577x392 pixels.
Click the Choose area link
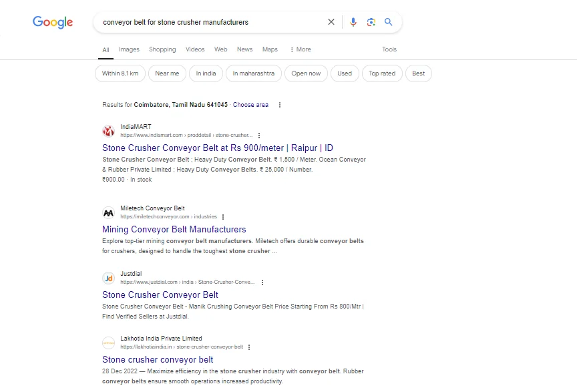click(250, 105)
